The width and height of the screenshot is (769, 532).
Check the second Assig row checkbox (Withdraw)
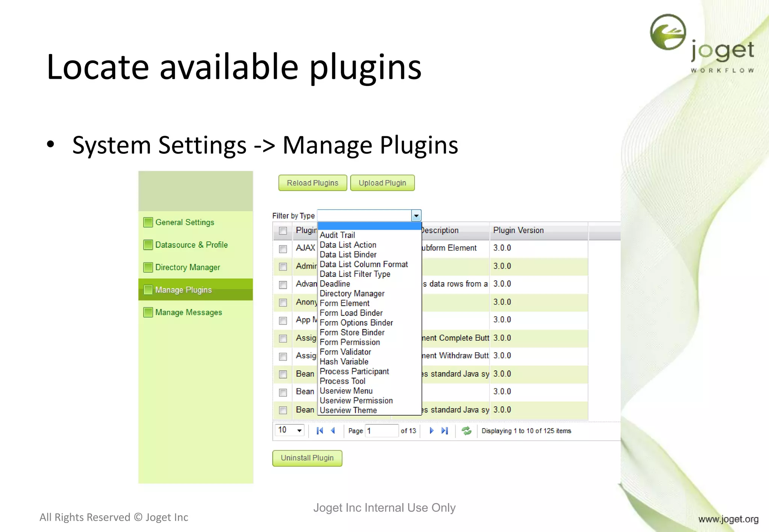[x=283, y=356]
